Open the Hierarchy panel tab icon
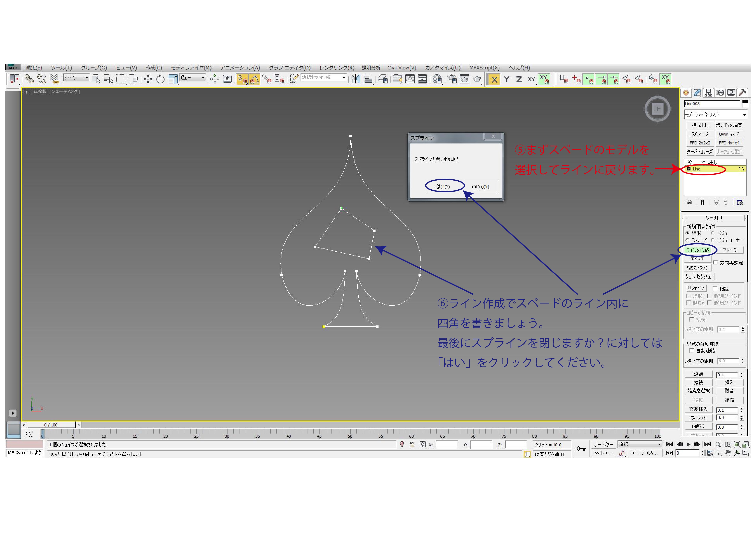The width and height of the screenshot is (756, 538). pyautogui.click(x=708, y=93)
